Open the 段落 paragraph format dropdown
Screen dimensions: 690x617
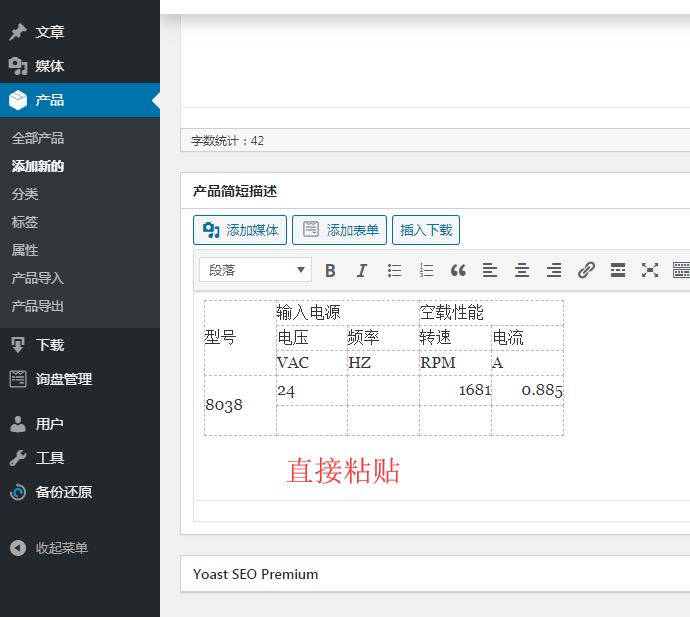click(x=255, y=270)
